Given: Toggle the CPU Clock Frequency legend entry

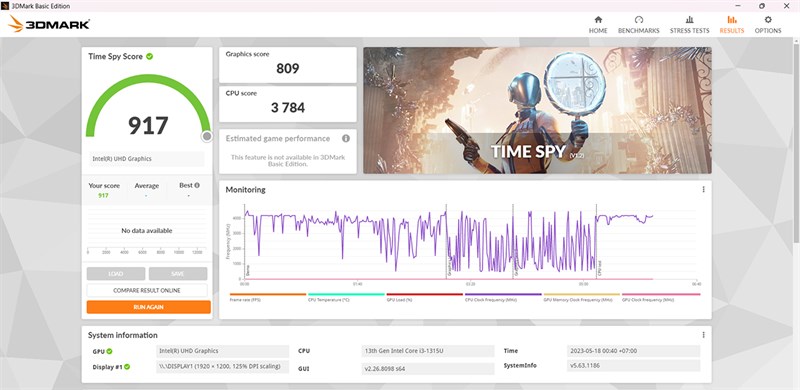Looking at the screenshot, I should (x=503, y=297).
